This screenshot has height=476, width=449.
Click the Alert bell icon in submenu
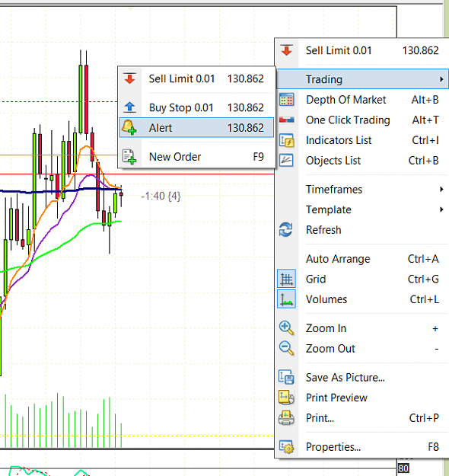(129, 127)
